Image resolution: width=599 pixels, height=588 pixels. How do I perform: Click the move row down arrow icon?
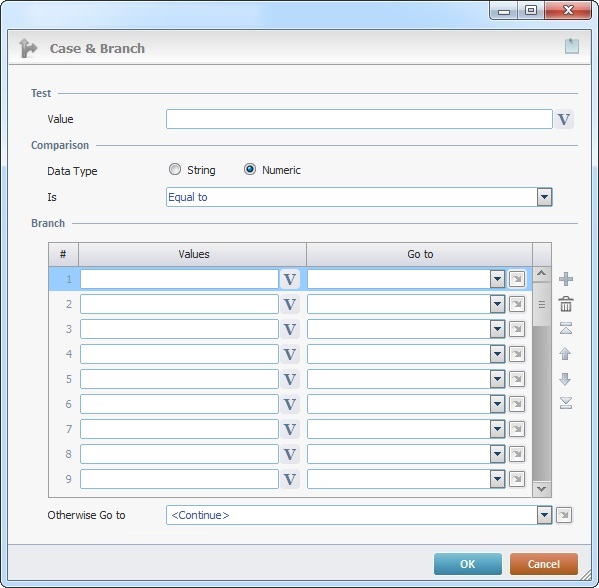click(x=565, y=379)
